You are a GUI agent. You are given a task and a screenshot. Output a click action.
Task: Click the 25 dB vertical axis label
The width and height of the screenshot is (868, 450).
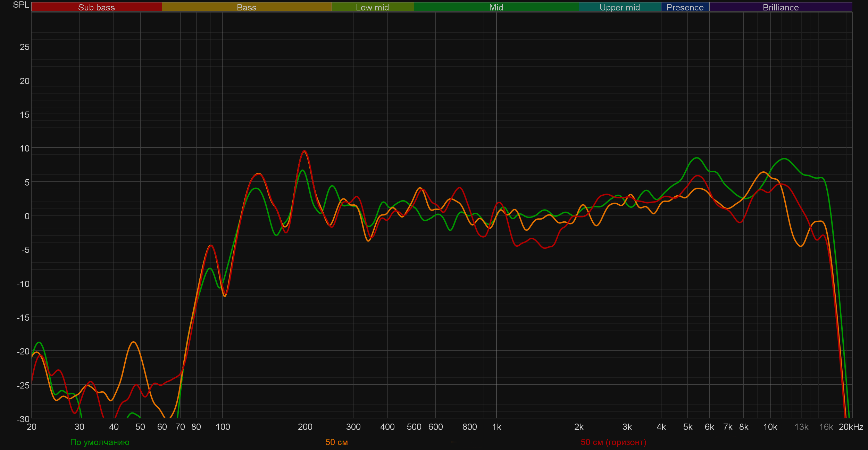(x=24, y=47)
